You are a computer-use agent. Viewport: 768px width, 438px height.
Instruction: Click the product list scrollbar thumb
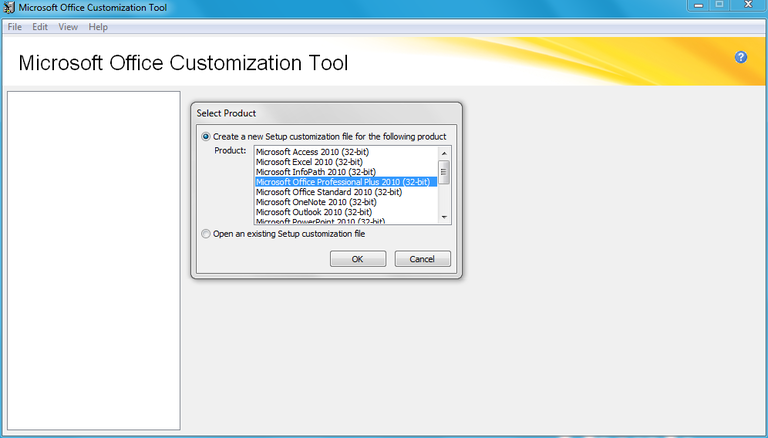444,172
